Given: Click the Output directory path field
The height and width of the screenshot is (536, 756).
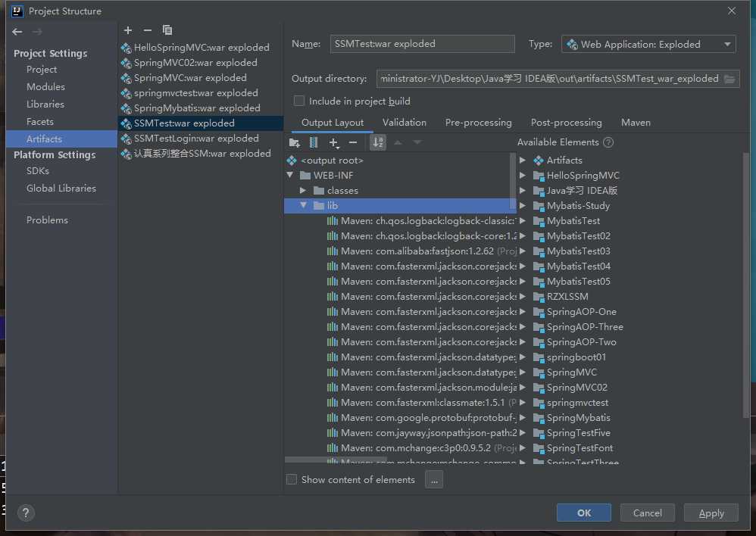Looking at the screenshot, I should (550, 79).
